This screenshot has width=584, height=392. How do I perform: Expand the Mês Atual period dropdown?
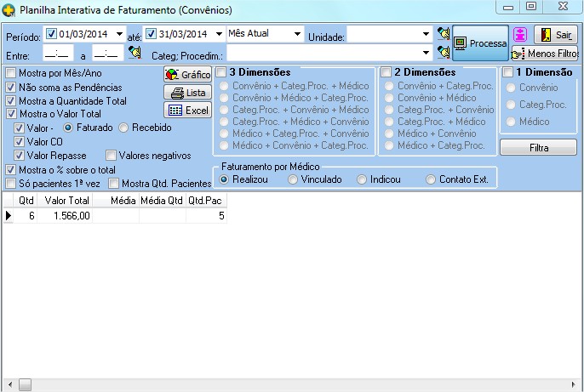[x=297, y=34]
